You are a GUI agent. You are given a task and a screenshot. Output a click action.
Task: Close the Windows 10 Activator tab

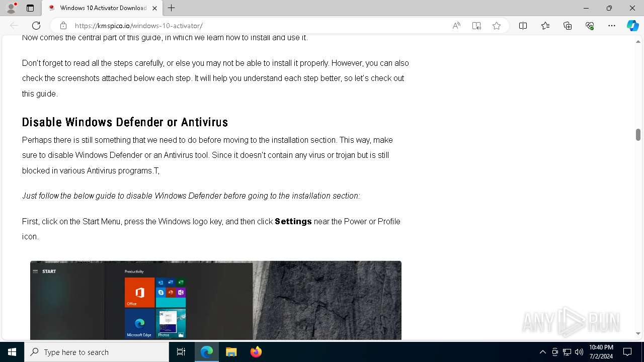pyautogui.click(x=154, y=8)
